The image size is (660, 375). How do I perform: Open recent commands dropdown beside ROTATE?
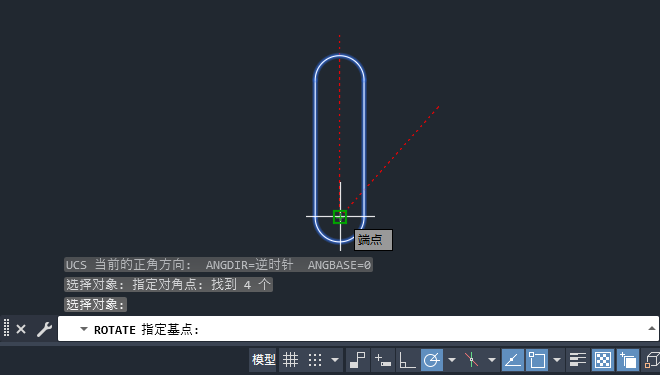(84, 329)
